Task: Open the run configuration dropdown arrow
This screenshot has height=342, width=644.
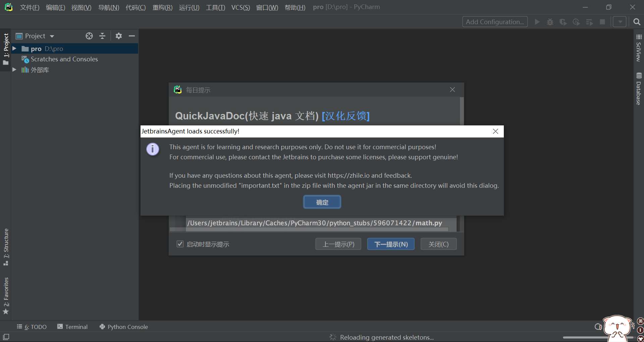Action: pyautogui.click(x=620, y=22)
